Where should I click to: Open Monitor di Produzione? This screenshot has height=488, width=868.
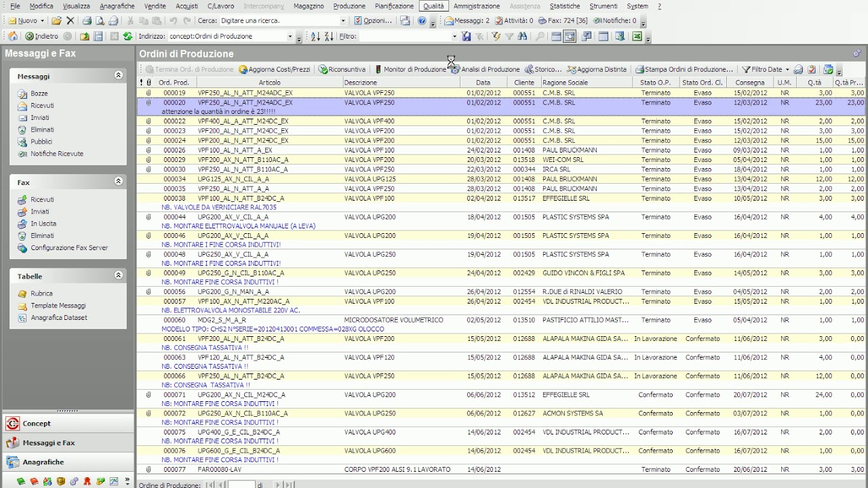click(x=410, y=69)
